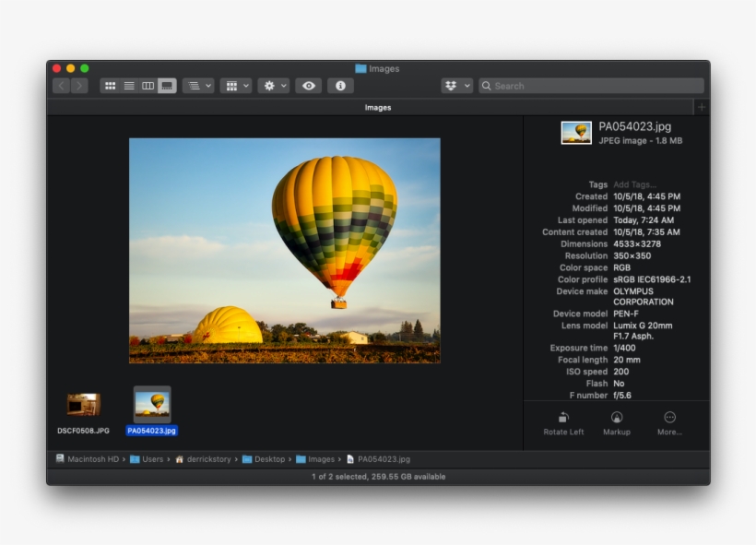Open the arrange-by sort dropdown
The width and height of the screenshot is (756, 545).
(x=198, y=86)
